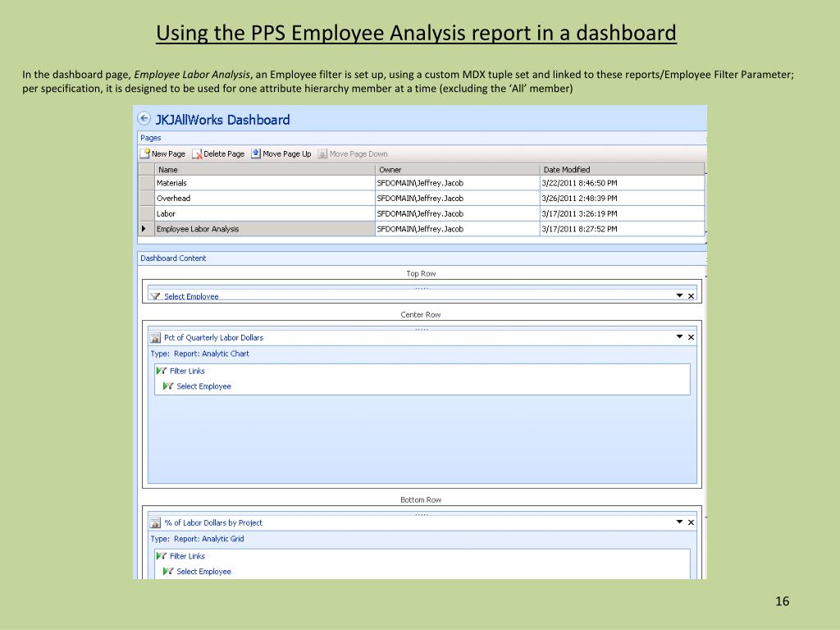Click the New Page icon

pos(145,153)
